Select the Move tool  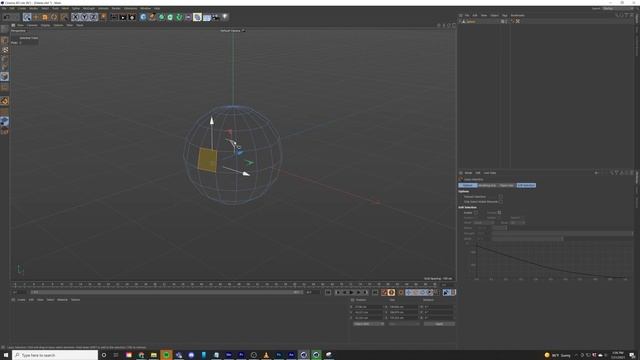(x=36, y=17)
